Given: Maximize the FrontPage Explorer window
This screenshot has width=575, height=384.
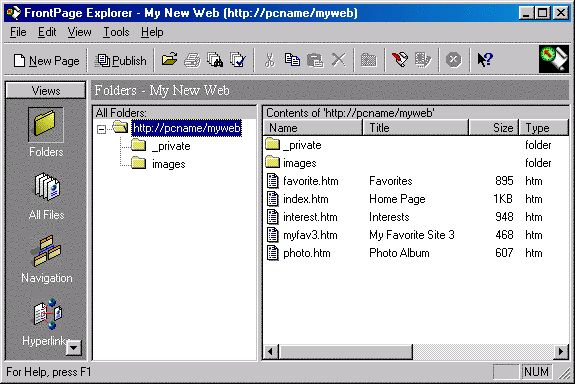Looking at the screenshot, I should pos(543,13).
